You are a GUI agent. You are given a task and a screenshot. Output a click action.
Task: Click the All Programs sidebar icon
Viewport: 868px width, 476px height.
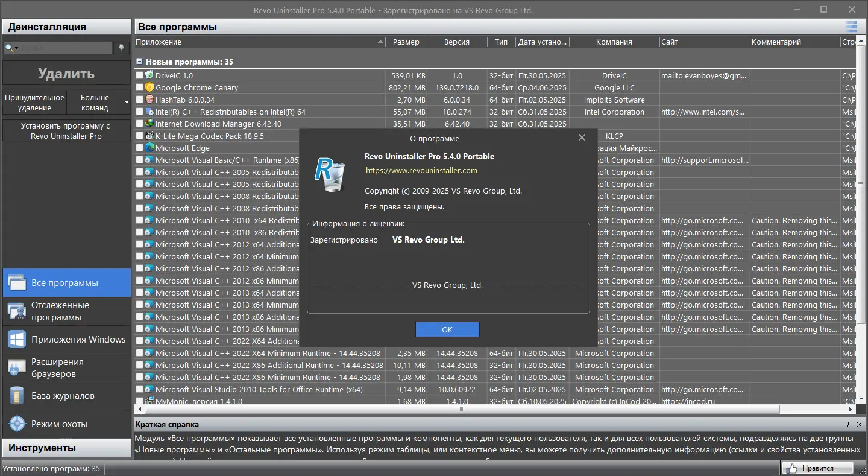click(x=17, y=283)
